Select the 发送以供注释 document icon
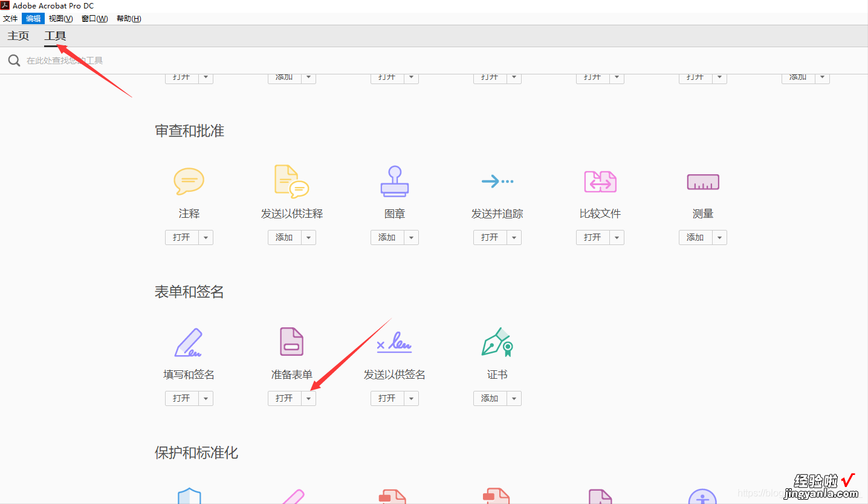Image resolution: width=868 pixels, height=504 pixels. (x=291, y=181)
